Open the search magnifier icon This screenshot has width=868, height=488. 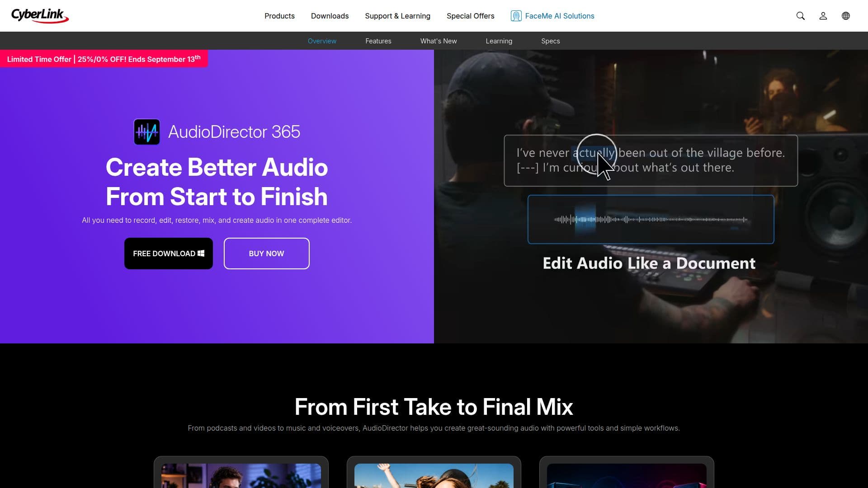800,16
